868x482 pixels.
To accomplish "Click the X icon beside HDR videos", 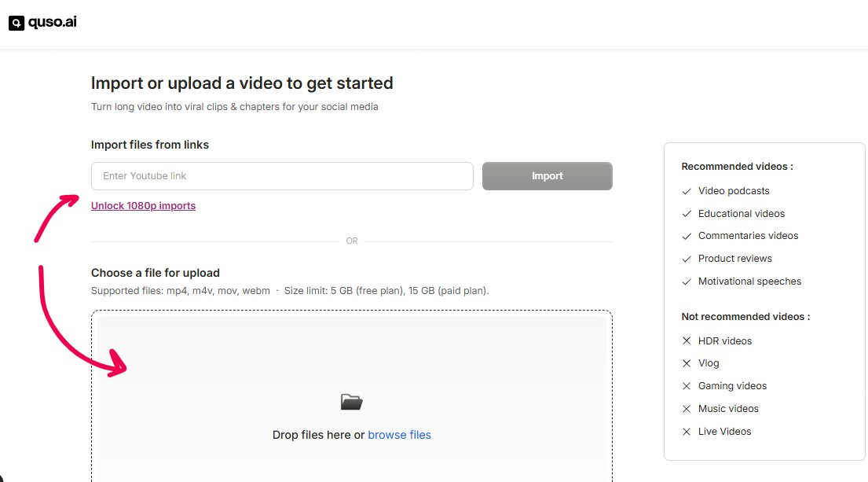I will [x=686, y=340].
